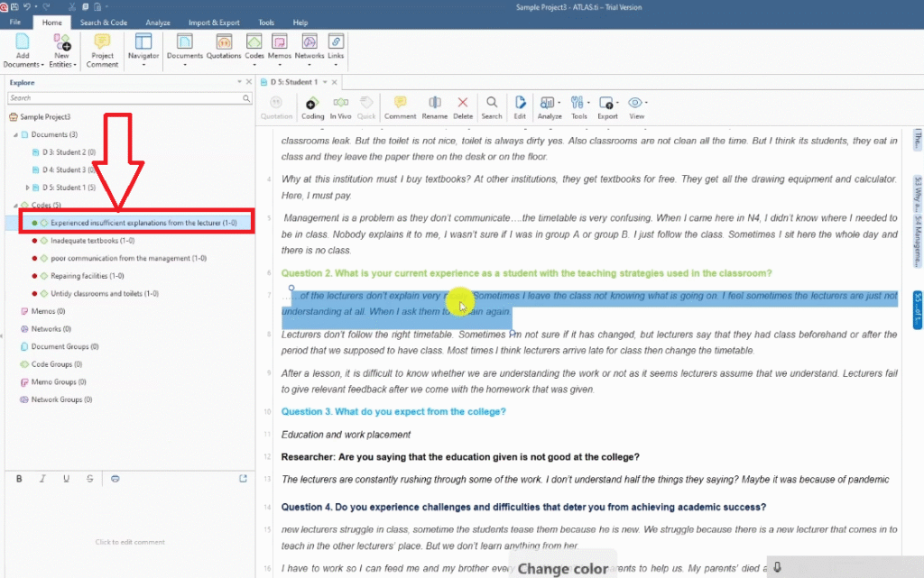This screenshot has width=924, height=578.
Task: Select the 'Untidy classrooms and toilets' code
Action: click(x=104, y=293)
